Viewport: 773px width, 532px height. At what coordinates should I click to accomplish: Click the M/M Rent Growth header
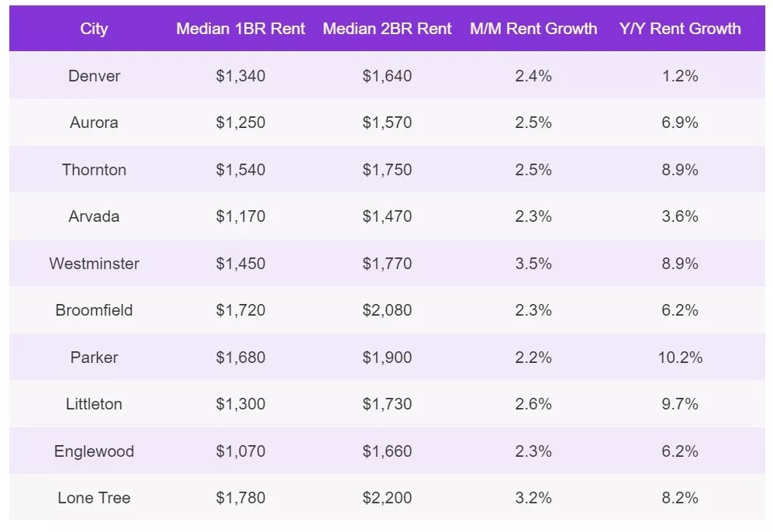click(533, 29)
